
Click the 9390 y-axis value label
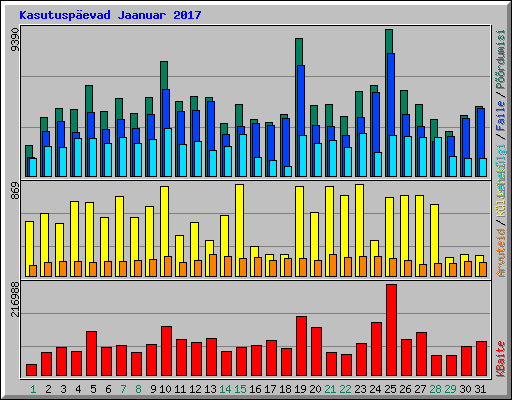(x=15, y=40)
